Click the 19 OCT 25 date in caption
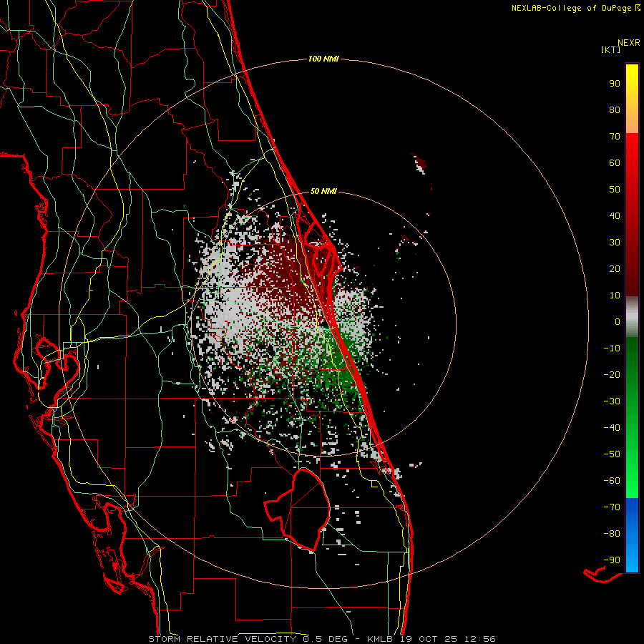The height and width of the screenshot is (644, 644). (429, 639)
